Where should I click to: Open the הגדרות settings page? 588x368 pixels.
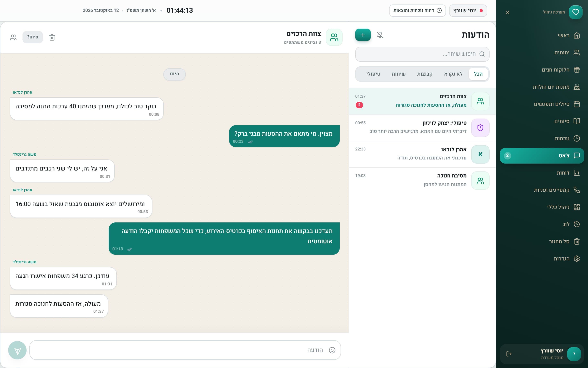point(542,258)
